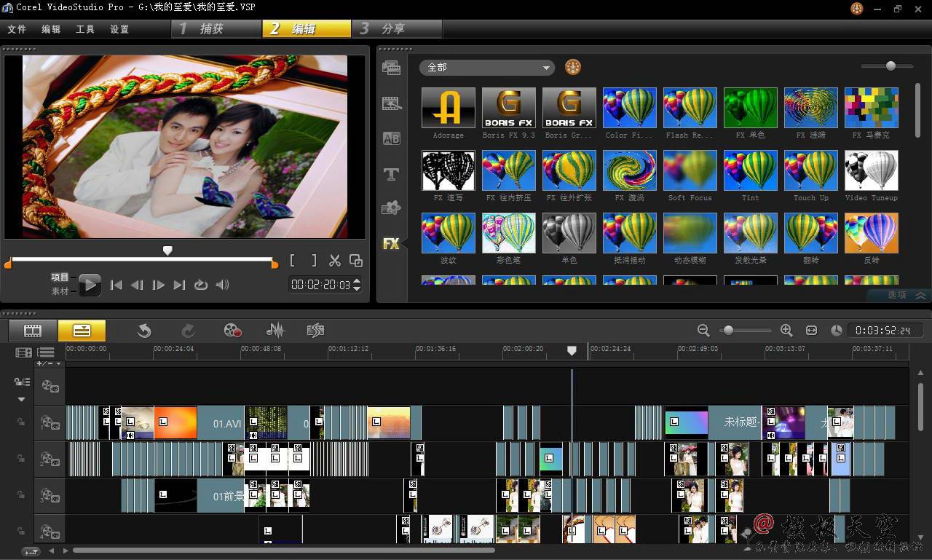Adjust the thumbnail size slider in library
Screen dimensions: 932x560
pyautogui.click(x=890, y=66)
